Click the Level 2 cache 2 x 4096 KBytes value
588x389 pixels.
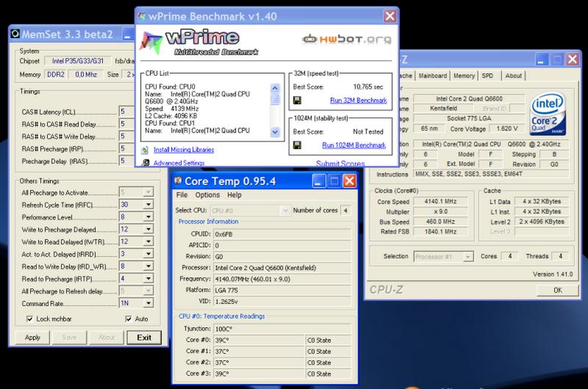tap(542, 222)
